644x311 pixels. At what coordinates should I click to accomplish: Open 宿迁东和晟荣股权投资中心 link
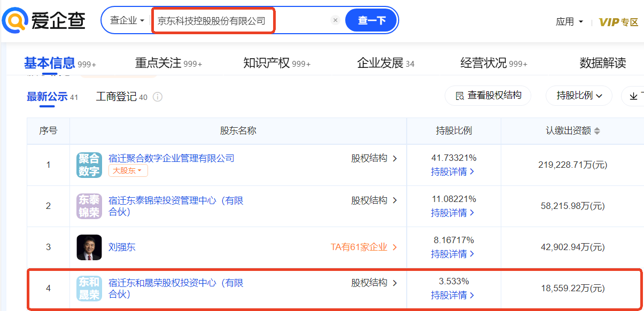[176, 288]
